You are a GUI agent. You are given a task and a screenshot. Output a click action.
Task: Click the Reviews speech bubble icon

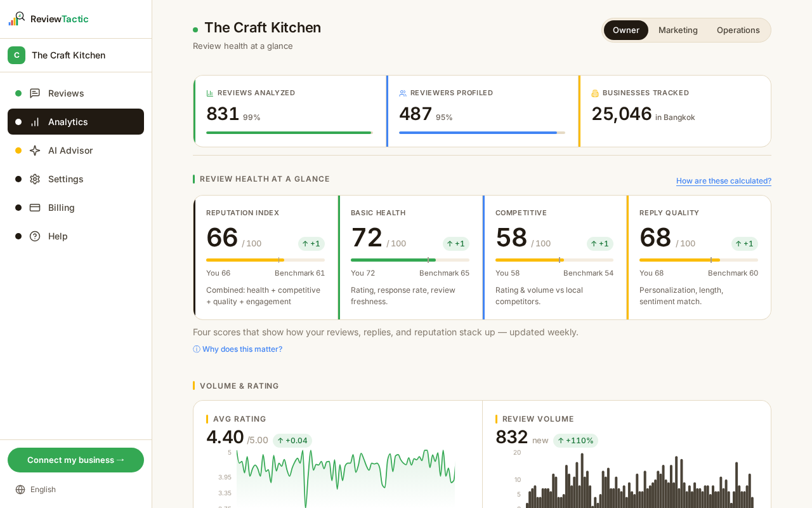tap(35, 93)
